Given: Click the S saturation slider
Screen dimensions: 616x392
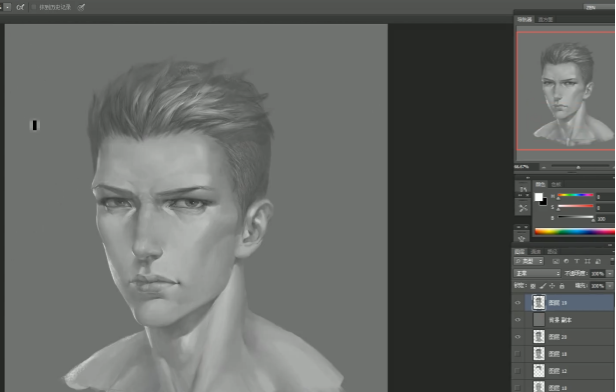Looking at the screenshot, I should click(x=576, y=206).
